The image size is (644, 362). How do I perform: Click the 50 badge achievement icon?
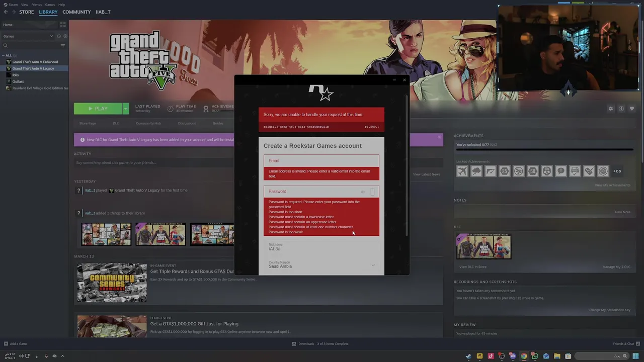(x=533, y=171)
